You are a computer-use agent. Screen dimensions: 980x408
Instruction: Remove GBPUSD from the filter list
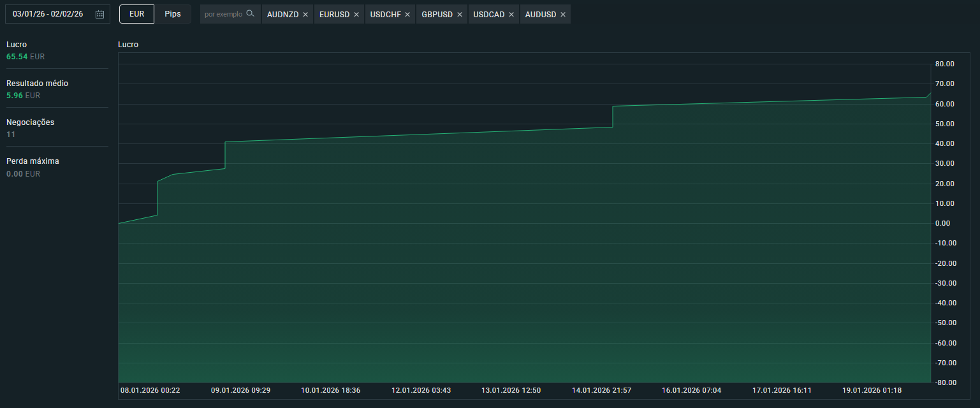tap(460, 13)
